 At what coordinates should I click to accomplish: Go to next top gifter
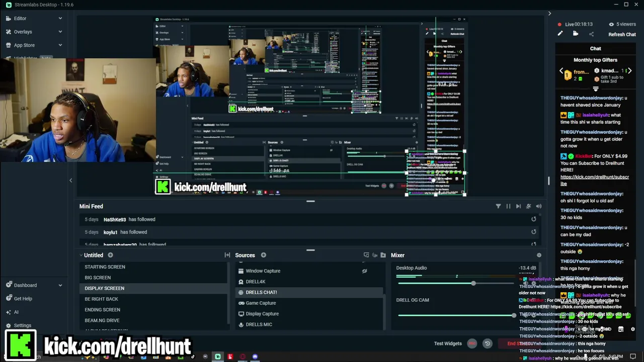pos(629,71)
